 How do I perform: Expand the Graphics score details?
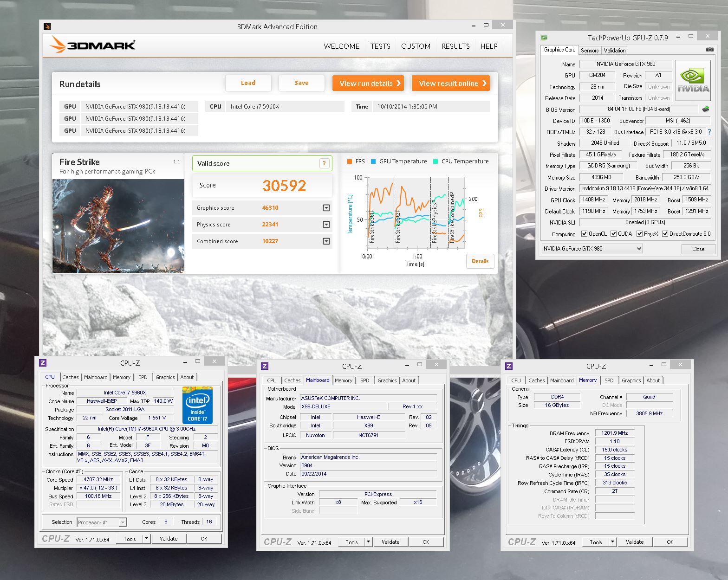pos(326,208)
